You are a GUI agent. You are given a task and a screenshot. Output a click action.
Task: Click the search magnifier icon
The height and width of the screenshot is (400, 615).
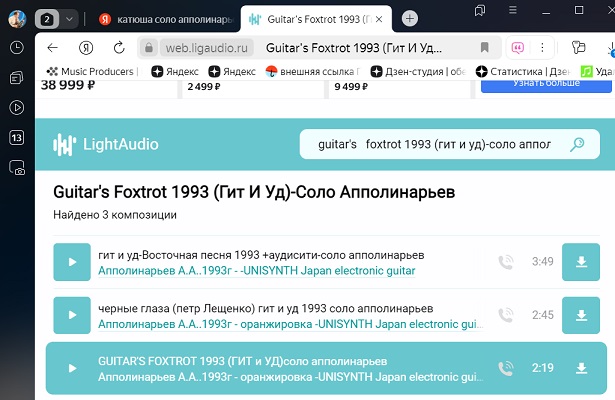[x=577, y=144]
